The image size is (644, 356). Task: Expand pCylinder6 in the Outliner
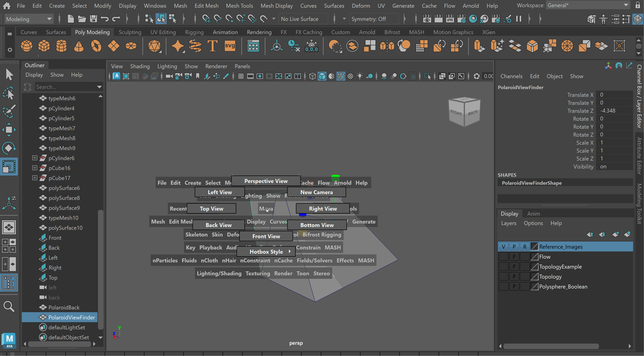(x=35, y=158)
